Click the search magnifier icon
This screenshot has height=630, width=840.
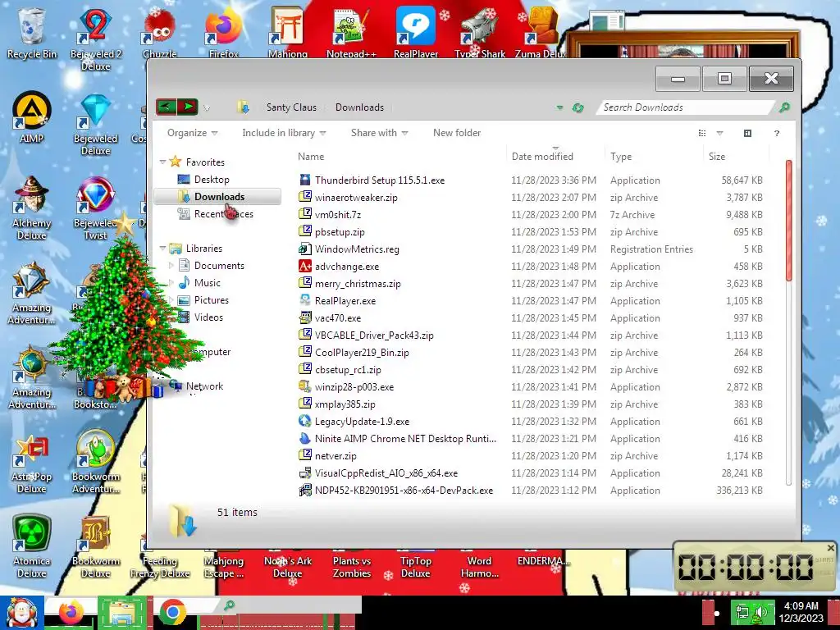[x=785, y=107]
